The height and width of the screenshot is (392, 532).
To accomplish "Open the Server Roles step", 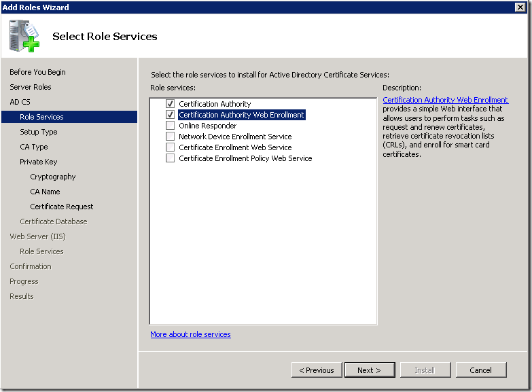I will pyautogui.click(x=31, y=87).
